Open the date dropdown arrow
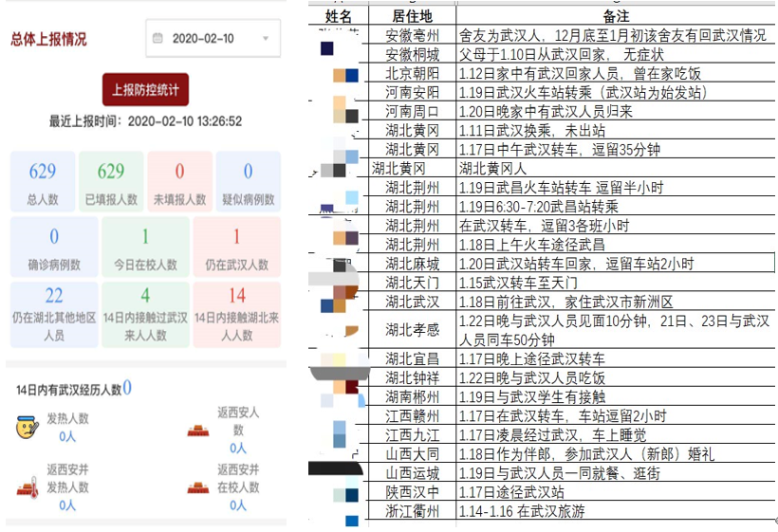 click(266, 39)
